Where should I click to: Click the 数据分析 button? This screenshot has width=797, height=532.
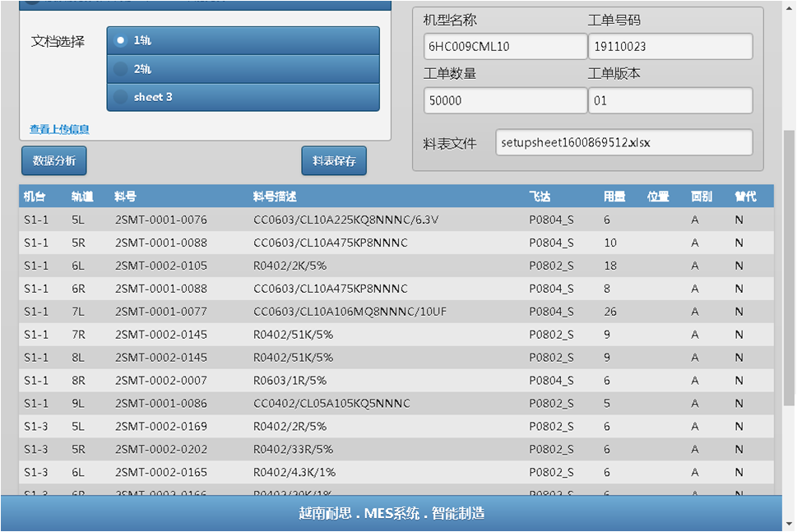click(53, 161)
